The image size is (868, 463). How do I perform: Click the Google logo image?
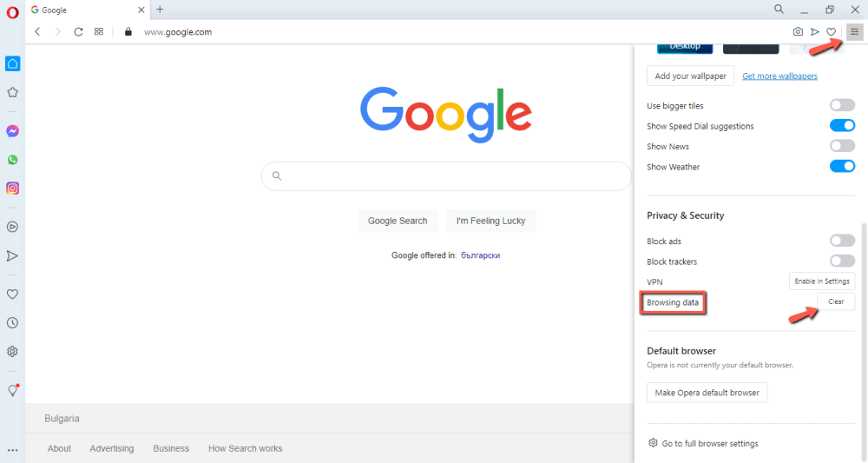446,114
